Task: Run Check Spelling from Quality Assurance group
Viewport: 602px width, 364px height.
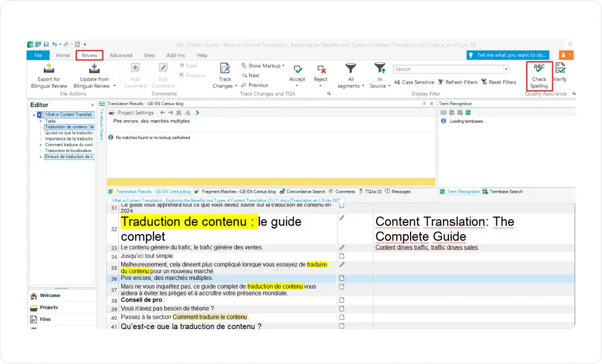Action: click(539, 75)
